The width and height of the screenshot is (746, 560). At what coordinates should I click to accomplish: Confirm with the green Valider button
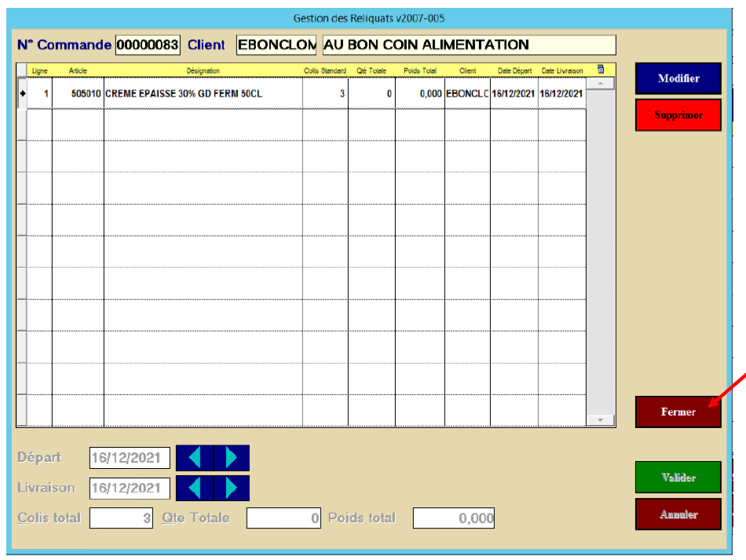678,478
